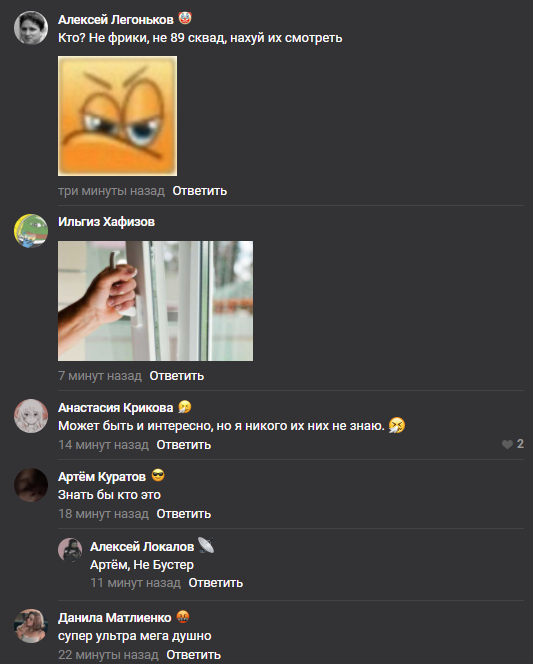
Task: Open Анастасия Крикова's anime avatar
Action: point(31,416)
